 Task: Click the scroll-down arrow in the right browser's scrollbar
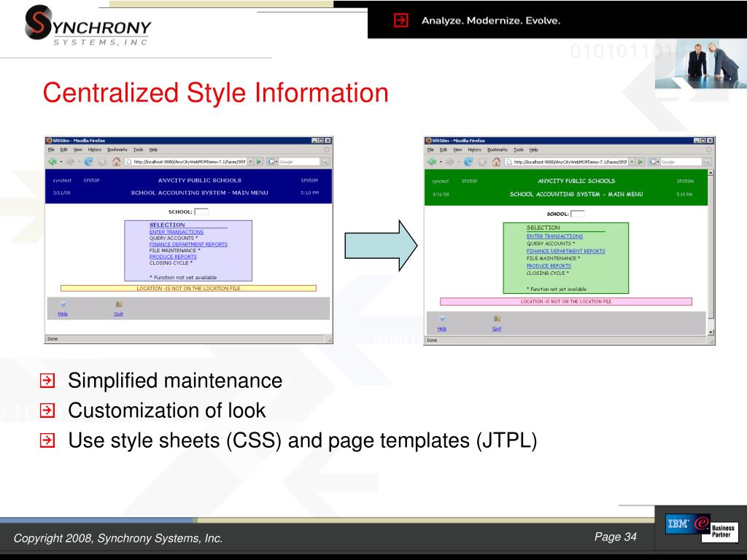pos(711,332)
